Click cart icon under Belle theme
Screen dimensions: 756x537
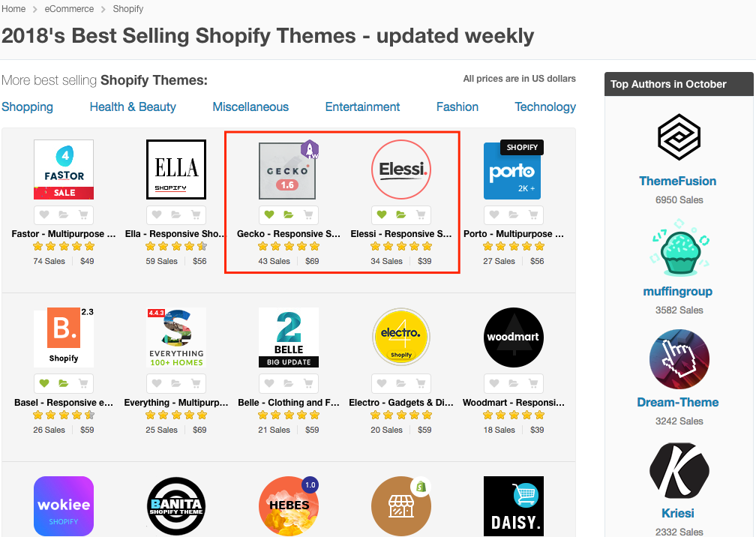(x=308, y=383)
